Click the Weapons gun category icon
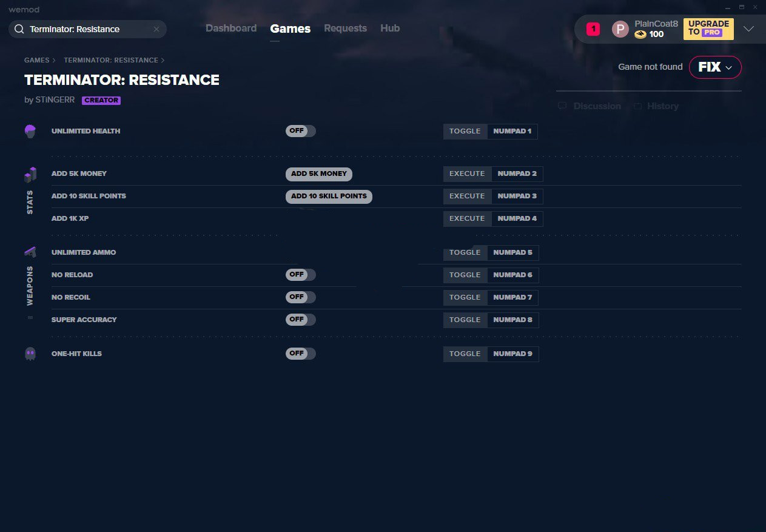This screenshot has height=532, width=766. (30, 252)
